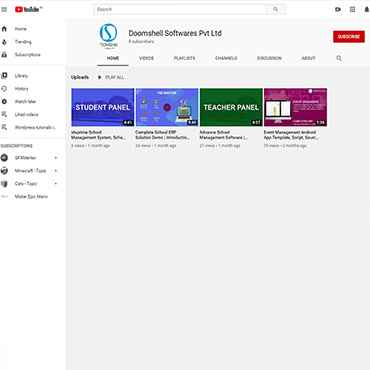
Task: Open the notifications bell
Action: coord(367,9)
